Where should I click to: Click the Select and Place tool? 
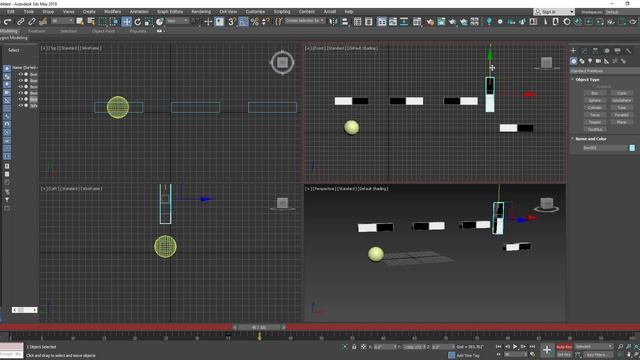pyautogui.click(x=160, y=22)
